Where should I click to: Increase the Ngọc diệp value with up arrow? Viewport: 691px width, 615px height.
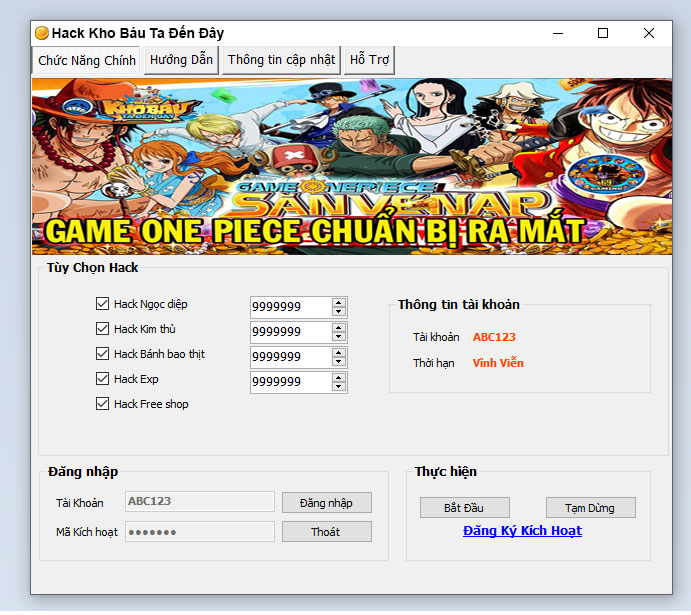[338, 303]
